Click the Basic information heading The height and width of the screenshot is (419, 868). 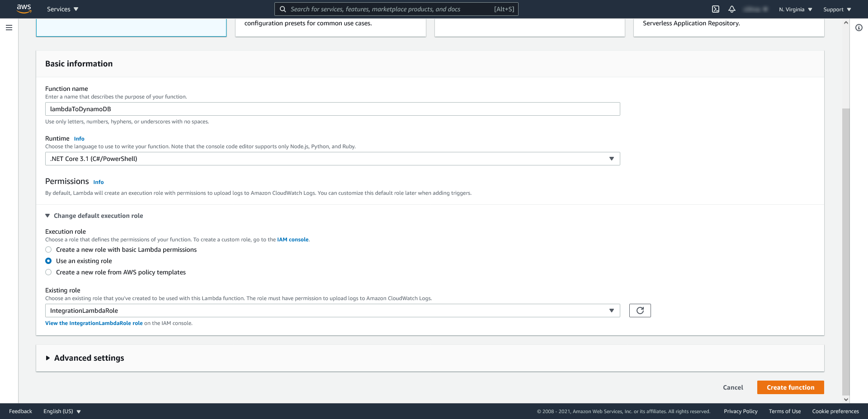(x=79, y=64)
